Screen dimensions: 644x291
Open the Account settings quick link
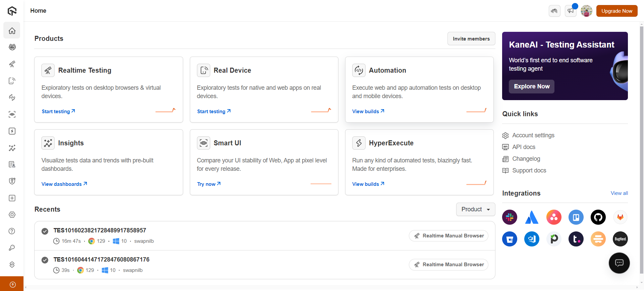(533, 135)
